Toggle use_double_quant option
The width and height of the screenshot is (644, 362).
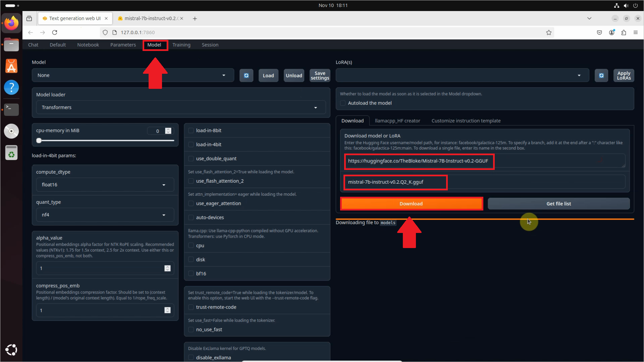coord(191,159)
